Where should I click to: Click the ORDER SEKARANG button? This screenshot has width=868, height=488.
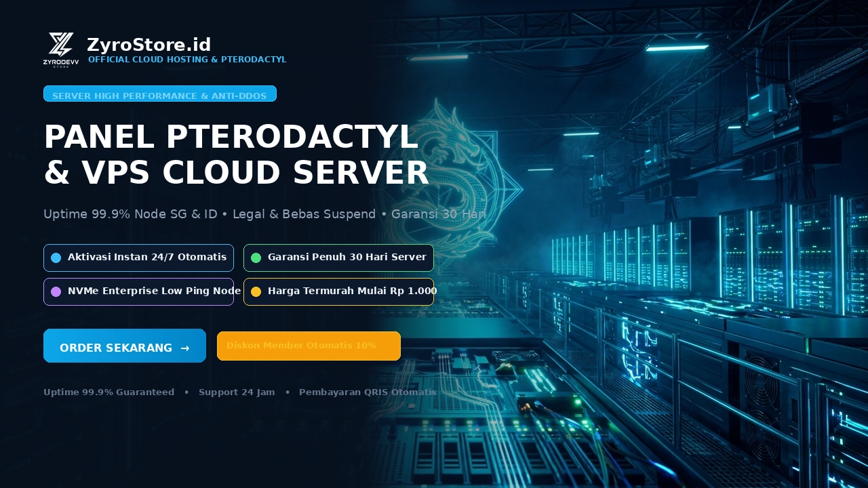[x=125, y=346]
